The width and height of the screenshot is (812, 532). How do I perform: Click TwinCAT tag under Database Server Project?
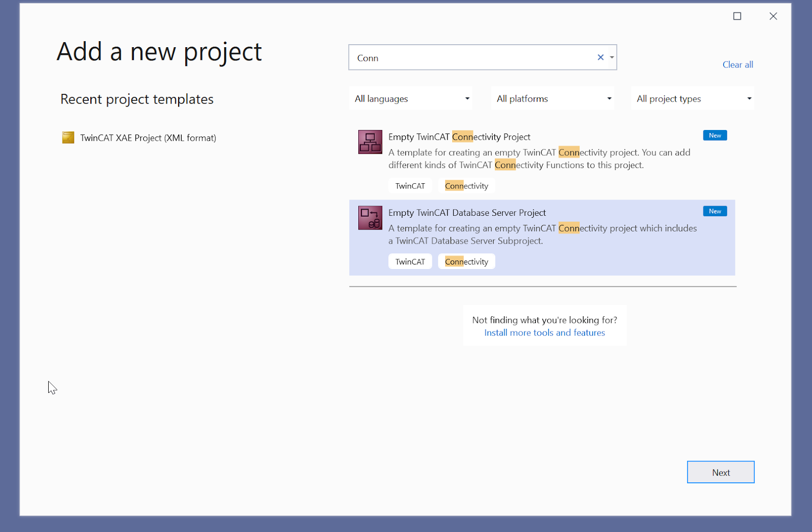pyautogui.click(x=410, y=261)
